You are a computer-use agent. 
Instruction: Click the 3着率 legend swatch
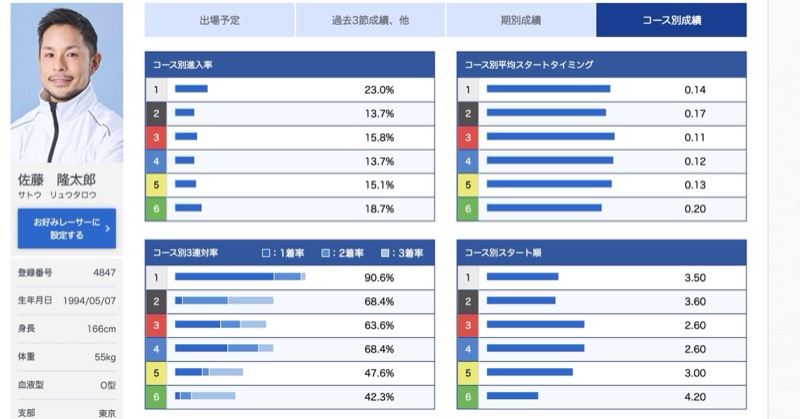pos(386,253)
